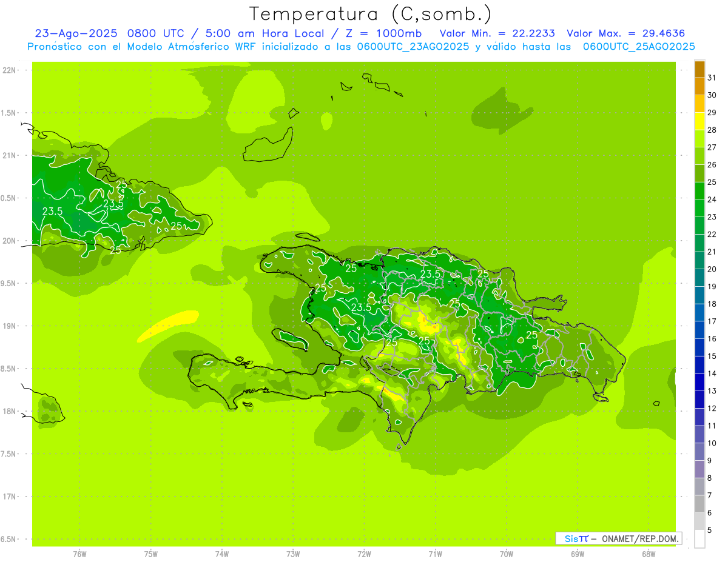Click the '74W' longitude label
The width and height of the screenshot is (728, 562).
222,554
